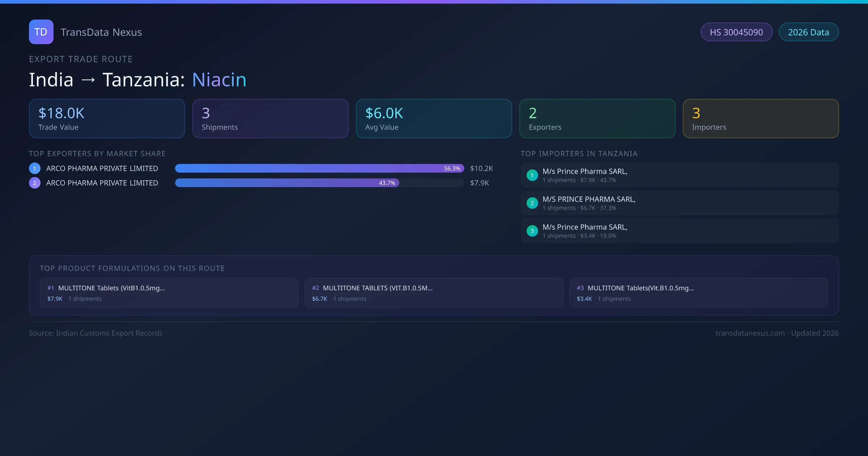Open the 3 Shipments stat card
This screenshot has height=456, width=868.
(x=270, y=119)
